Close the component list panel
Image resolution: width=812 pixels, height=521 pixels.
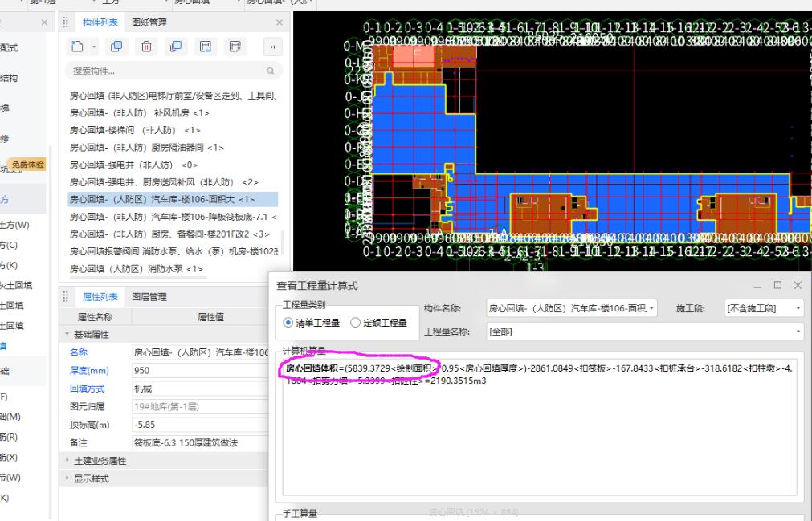[x=280, y=22]
